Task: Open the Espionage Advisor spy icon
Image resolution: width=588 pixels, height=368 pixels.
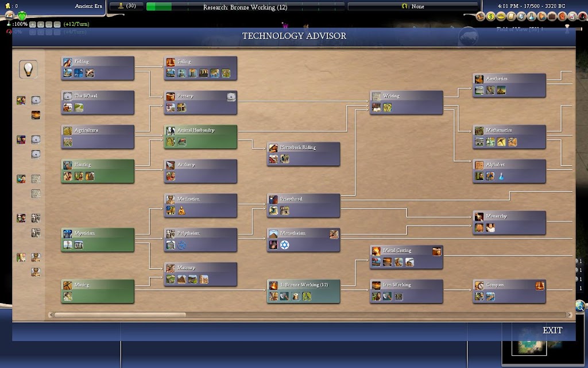Action: click(582, 16)
